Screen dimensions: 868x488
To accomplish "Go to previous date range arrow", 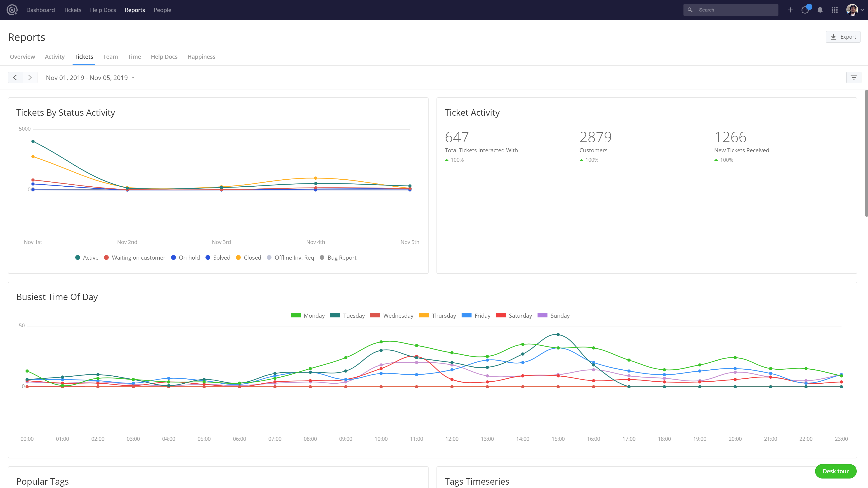I will (15, 77).
